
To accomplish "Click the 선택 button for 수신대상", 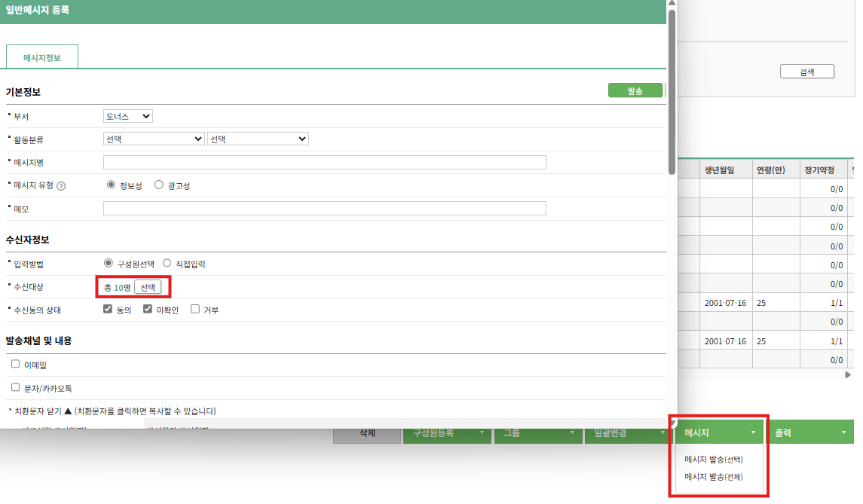I will [x=148, y=287].
